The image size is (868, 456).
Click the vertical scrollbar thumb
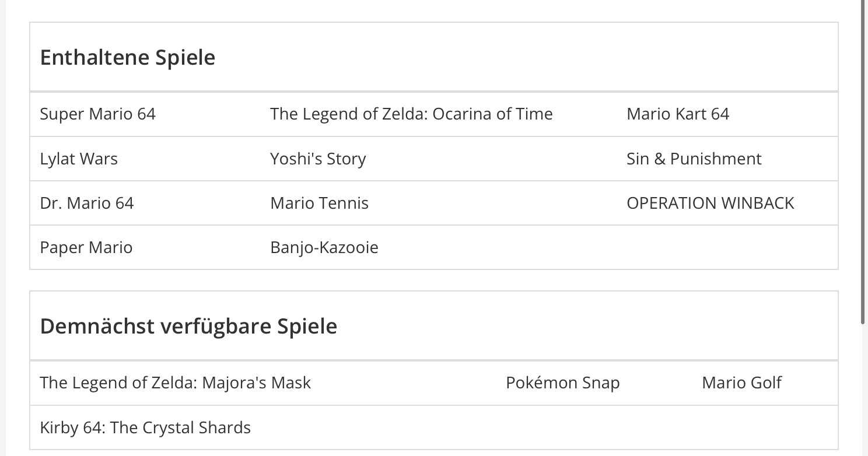click(863, 160)
